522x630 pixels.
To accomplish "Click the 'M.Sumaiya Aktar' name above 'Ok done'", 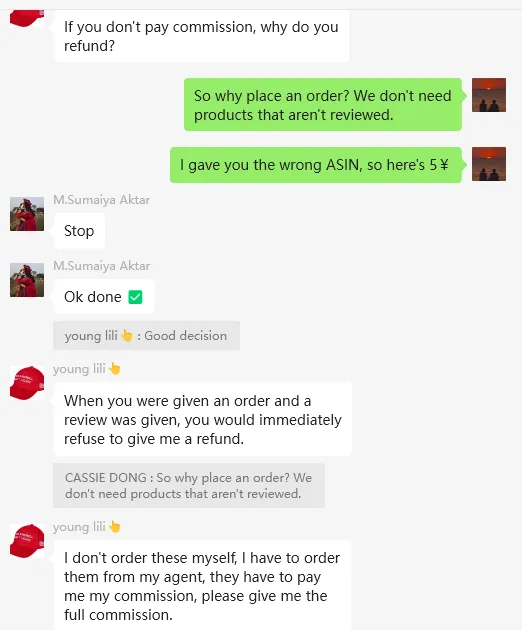I will 102,266.
